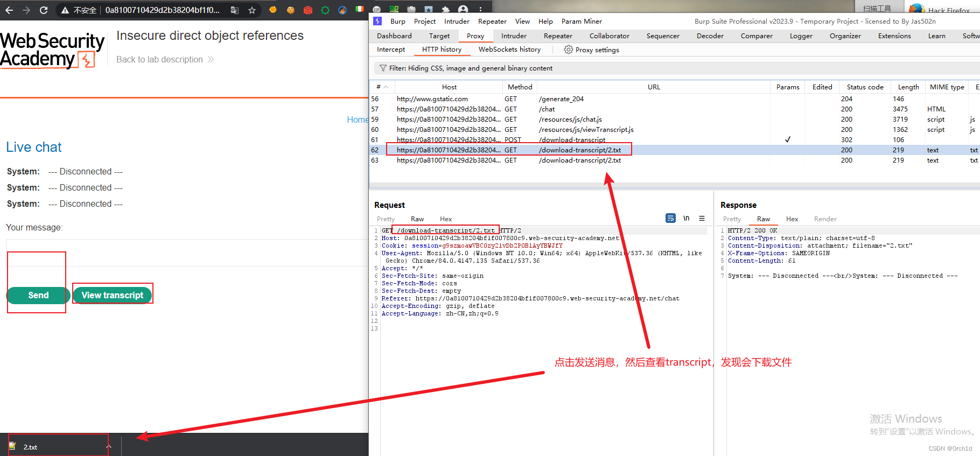Switch to the Collaborator tab
980x456 pixels.
609,36
